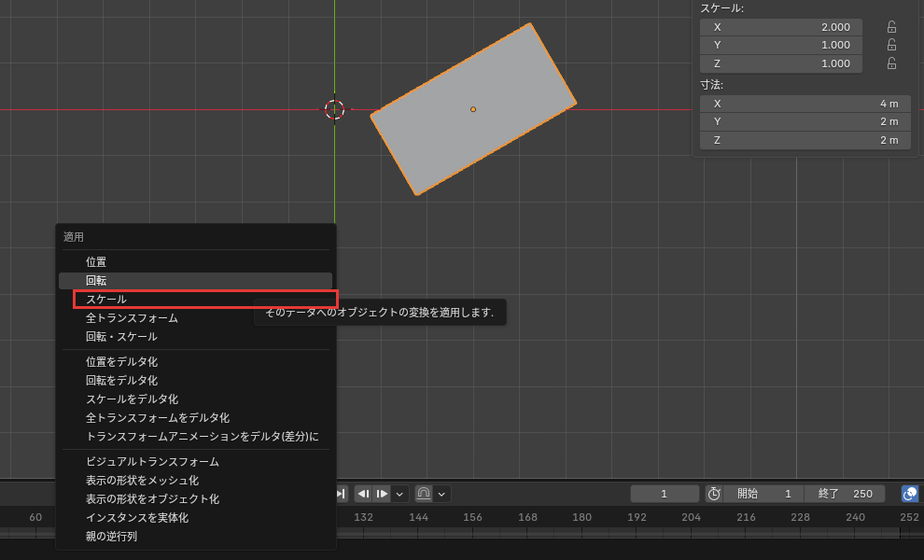Click the Dimensions Y field showing 2 m
This screenshot has width=924, height=560.
[x=805, y=121]
